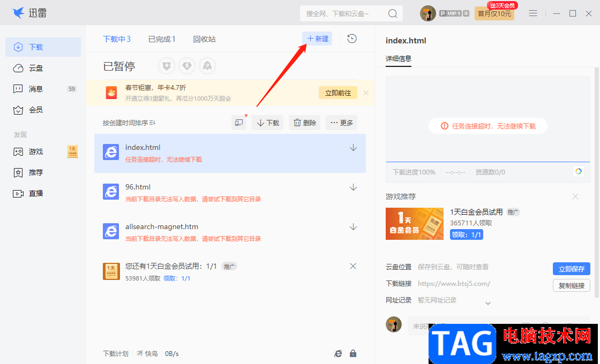Click 1天 badge beside 游戏
The image size is (600, 364).
[x=72, y=151]
